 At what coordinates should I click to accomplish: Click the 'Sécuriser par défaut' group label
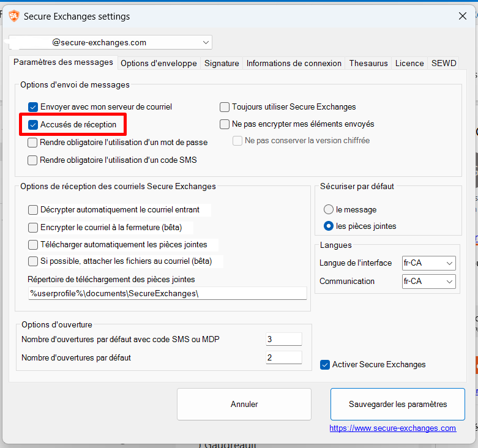point(357,186)
